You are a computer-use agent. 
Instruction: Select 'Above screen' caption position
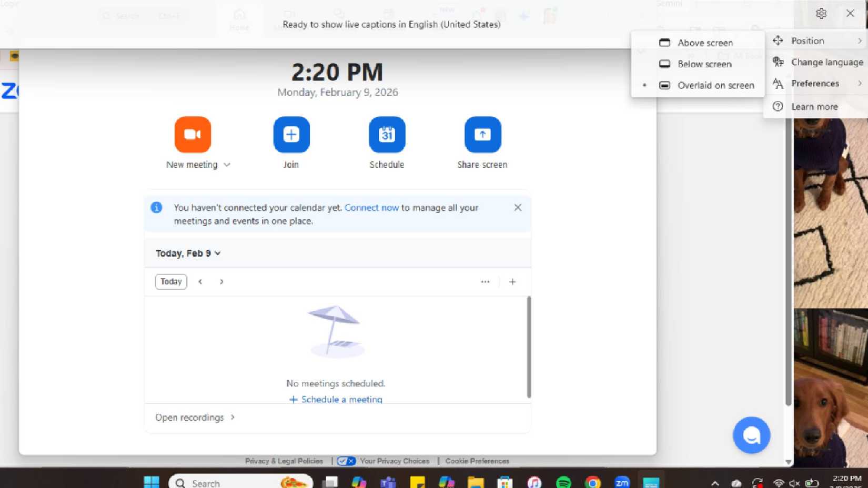click(x=705, y=43)
